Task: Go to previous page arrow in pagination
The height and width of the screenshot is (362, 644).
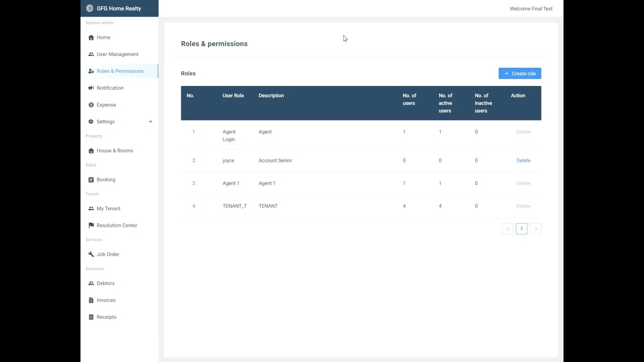Action: tap(508, 229)
